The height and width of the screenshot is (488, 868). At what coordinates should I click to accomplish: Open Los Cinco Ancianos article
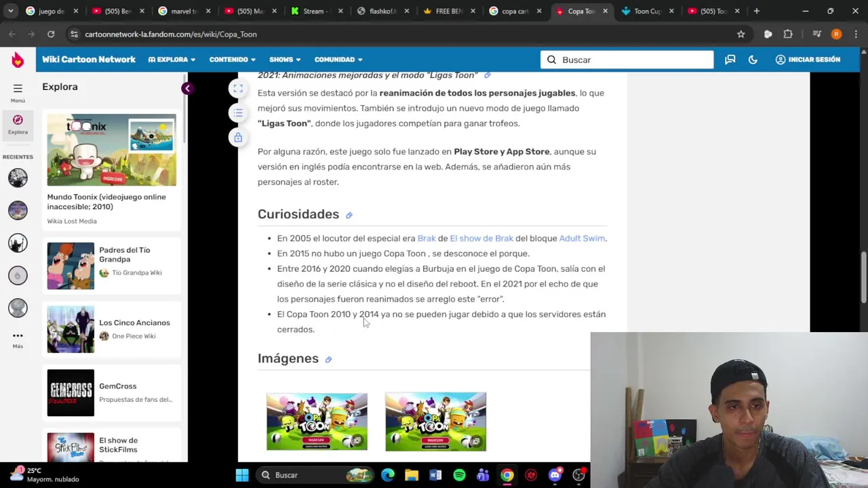(111, 329)
